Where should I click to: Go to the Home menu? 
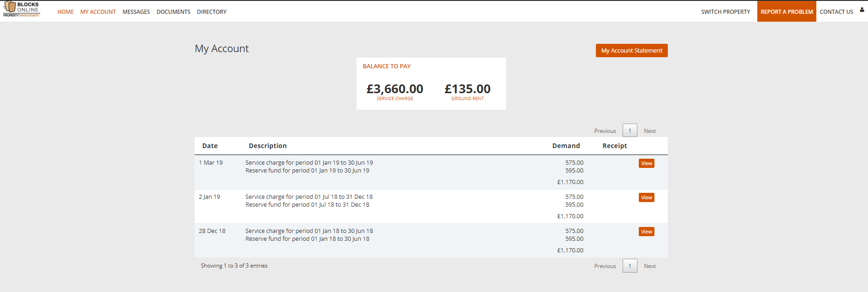[x=65, y=12]
